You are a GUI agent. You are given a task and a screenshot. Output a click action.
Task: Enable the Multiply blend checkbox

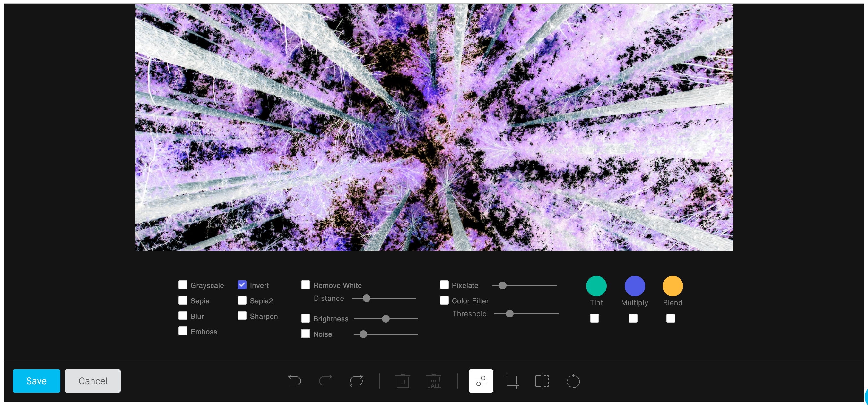coord(633,318)
